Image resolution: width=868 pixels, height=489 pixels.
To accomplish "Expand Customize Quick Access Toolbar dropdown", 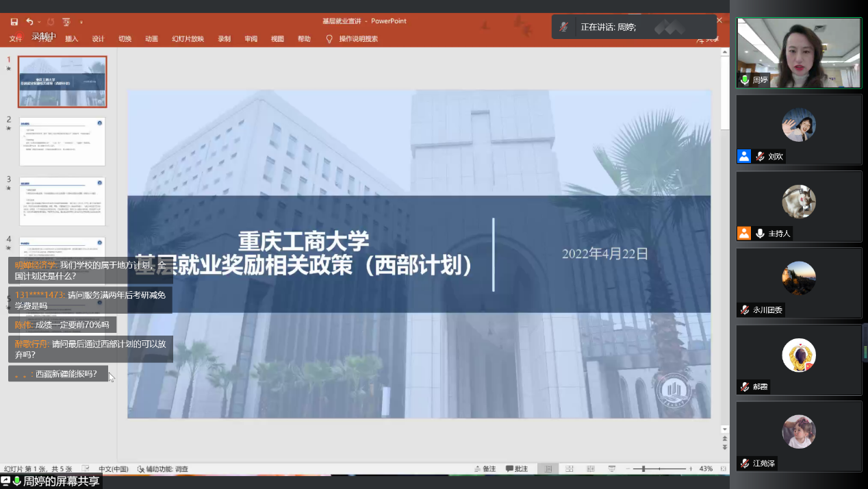I will [x=81, y=22].
